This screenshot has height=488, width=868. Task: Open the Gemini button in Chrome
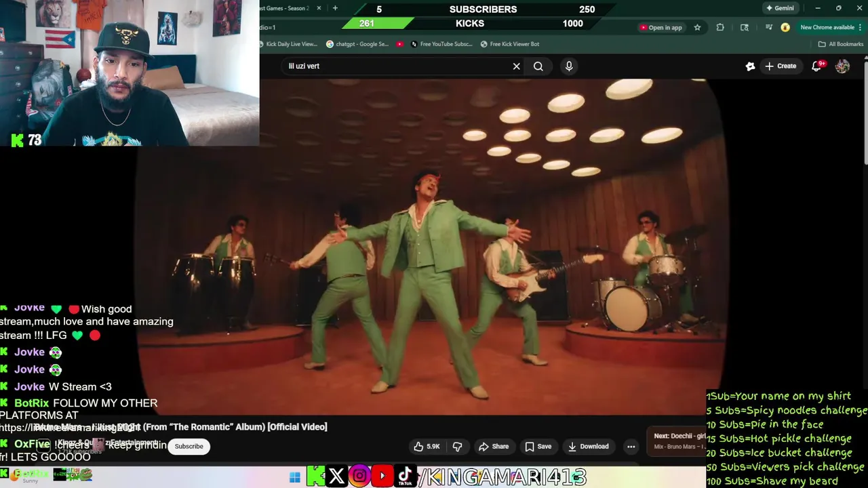click(780, 8)
